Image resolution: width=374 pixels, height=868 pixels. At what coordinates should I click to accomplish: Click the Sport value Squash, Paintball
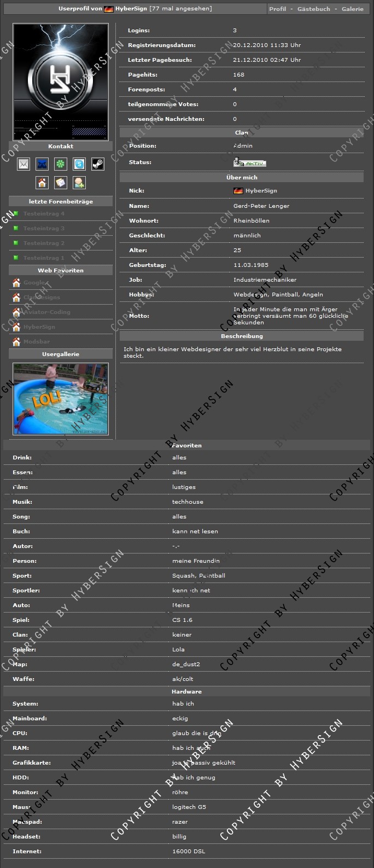click(198, 575)
